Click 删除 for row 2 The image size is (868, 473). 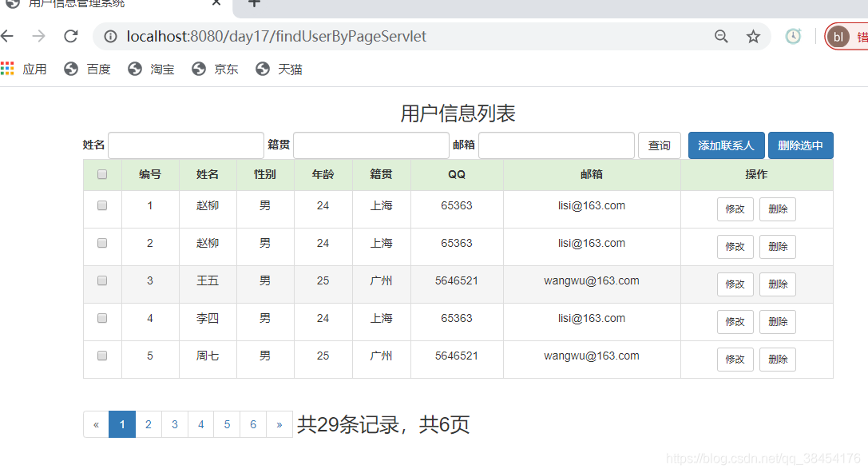tap(778, 247)
